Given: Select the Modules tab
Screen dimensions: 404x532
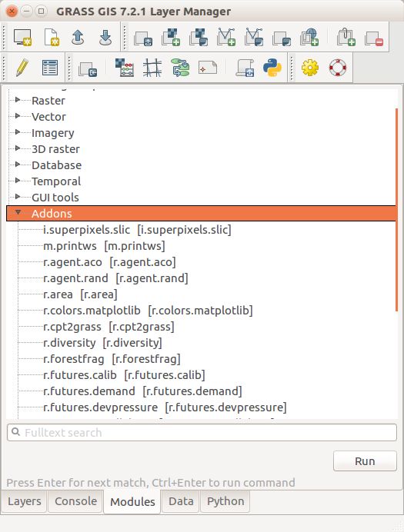Looking at the screenshot, I should click(132, 502).
